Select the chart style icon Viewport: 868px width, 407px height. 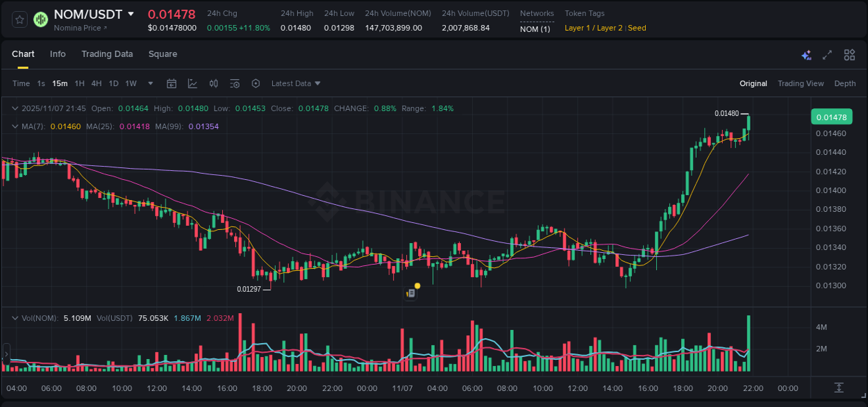(192, 83)
